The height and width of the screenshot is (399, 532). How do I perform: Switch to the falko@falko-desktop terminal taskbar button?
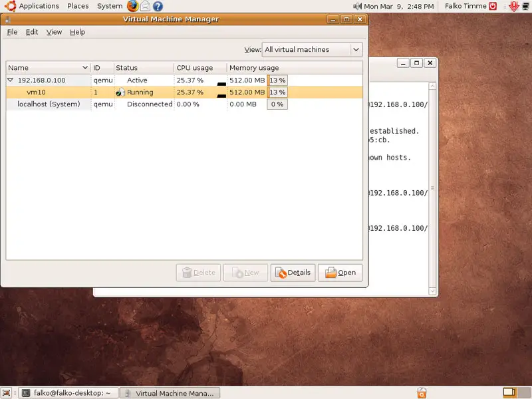(68, 393)
